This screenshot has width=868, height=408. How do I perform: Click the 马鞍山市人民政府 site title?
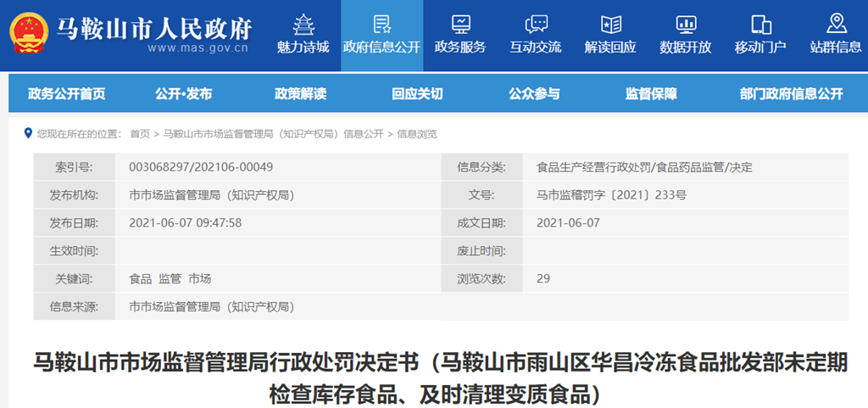[x=154, y=28]
